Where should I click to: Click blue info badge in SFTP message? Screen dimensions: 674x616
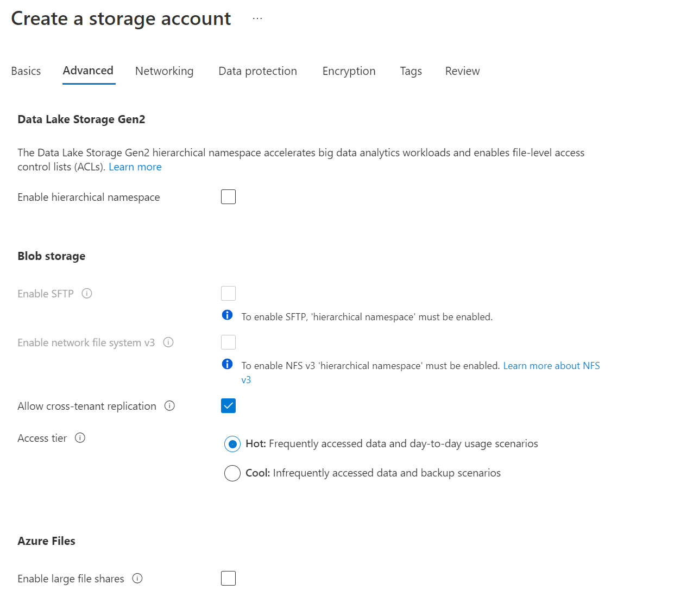point(228,315)
